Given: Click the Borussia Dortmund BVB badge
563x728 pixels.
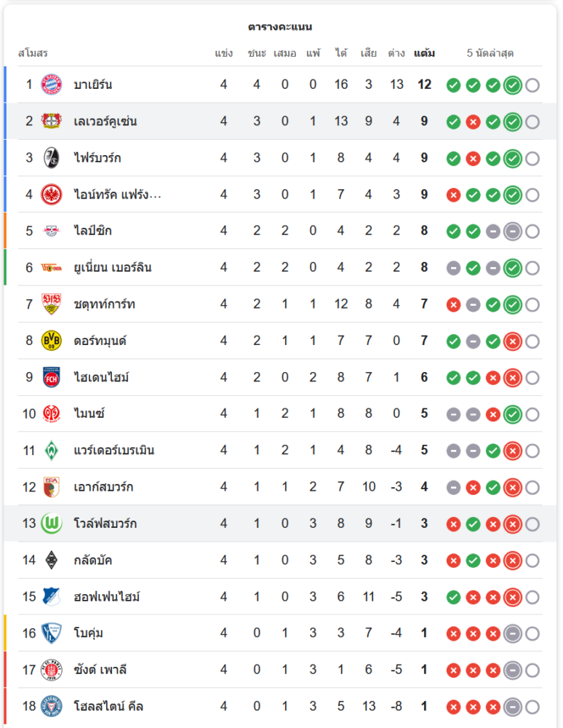Looking at the screenshot, I should click(52, 341).
